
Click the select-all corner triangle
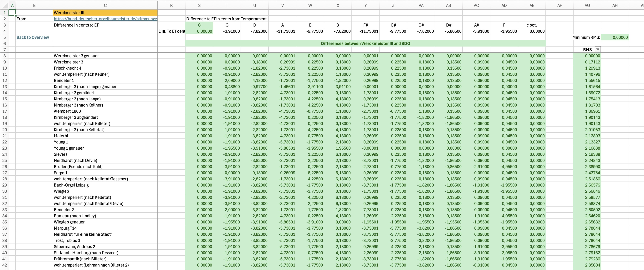click(5, 6)
